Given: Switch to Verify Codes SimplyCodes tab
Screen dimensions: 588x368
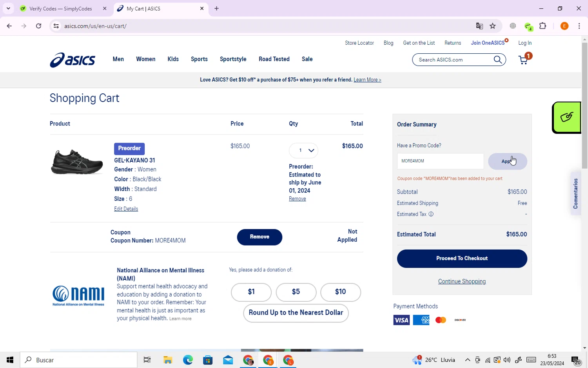Looking at the screenshot, I should pyautogui.click(x=61, y=8).
